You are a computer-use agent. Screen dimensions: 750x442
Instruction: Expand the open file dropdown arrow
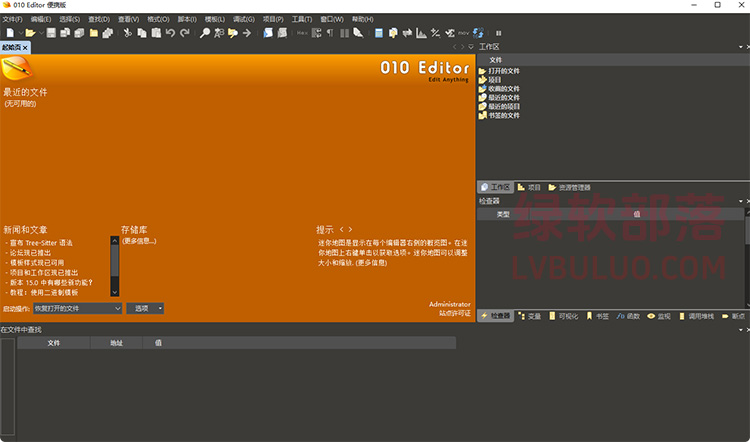click(41, 33)
